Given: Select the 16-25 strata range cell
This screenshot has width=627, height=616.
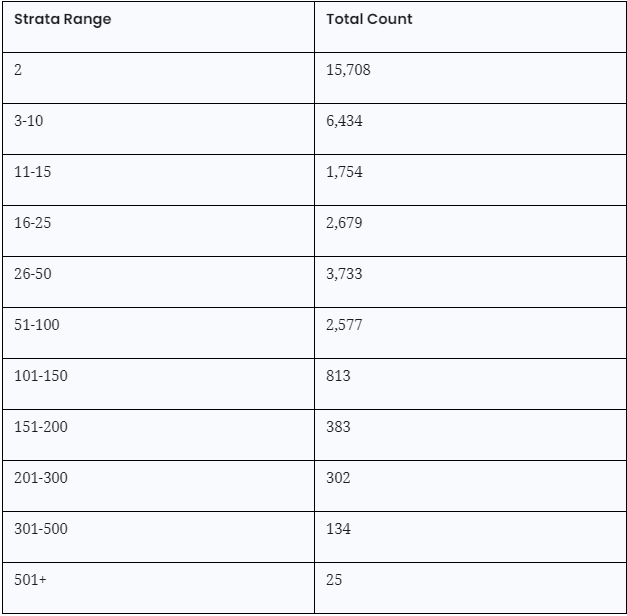Looking at the screenshot, I should 32,223.
